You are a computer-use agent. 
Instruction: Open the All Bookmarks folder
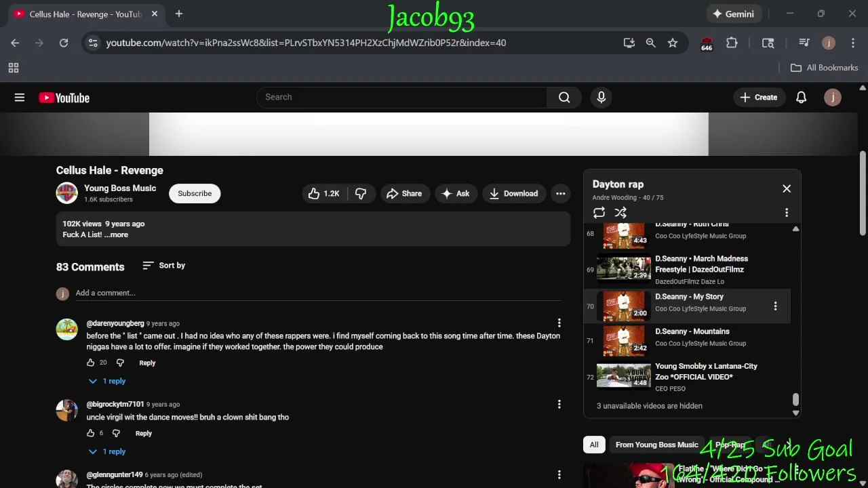click(825, 68)
